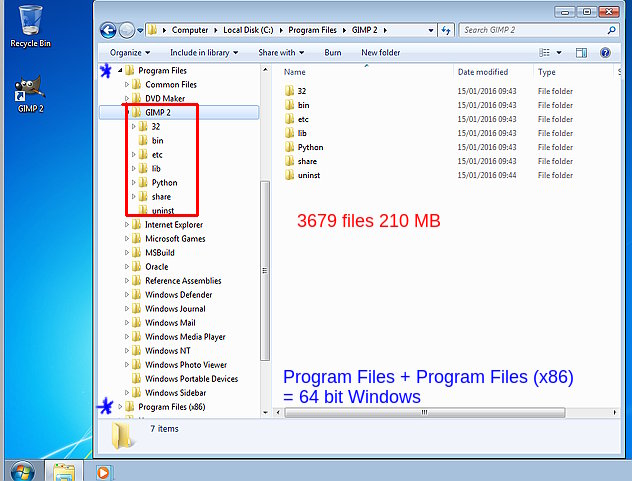Click the file list horizontal scrollbar thumb
The width and height of the screenshot is (632, 481).
click(425, 412)
